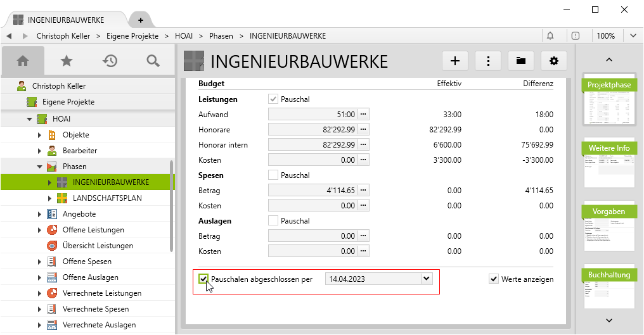Image resolution: width=644 pixels, height=335 pixels.
Task: Open the history clock tab
Action: [110, 61]
